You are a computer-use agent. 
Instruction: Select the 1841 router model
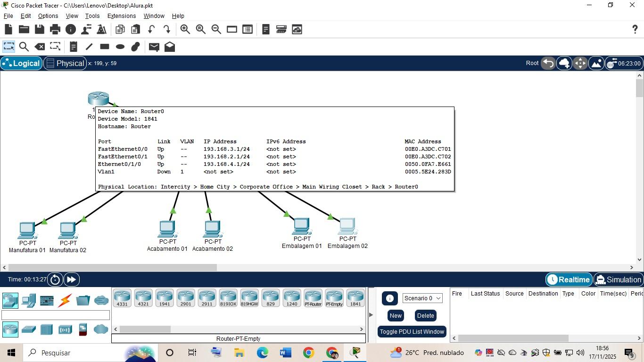[x=355, y=298]
